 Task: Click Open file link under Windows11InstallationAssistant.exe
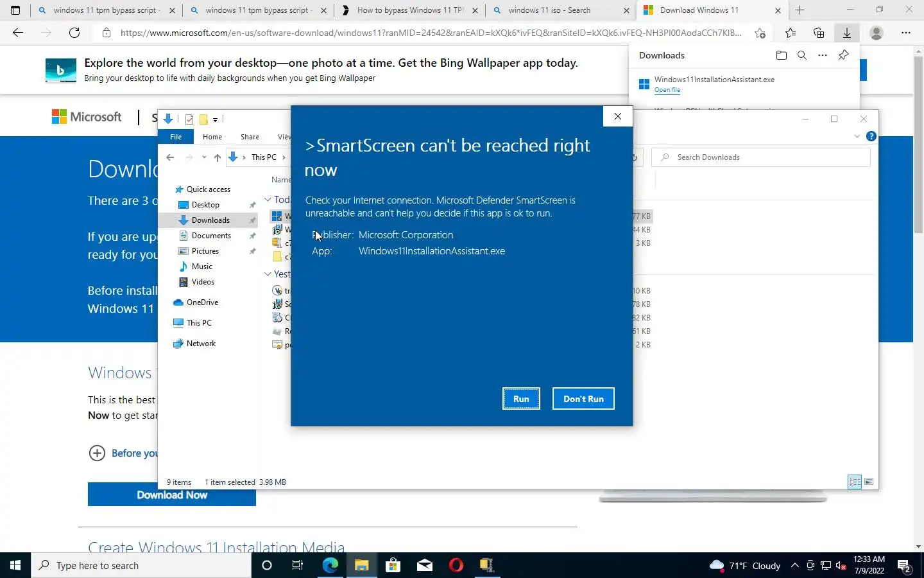pyautogui.click(x=667, y=90)
